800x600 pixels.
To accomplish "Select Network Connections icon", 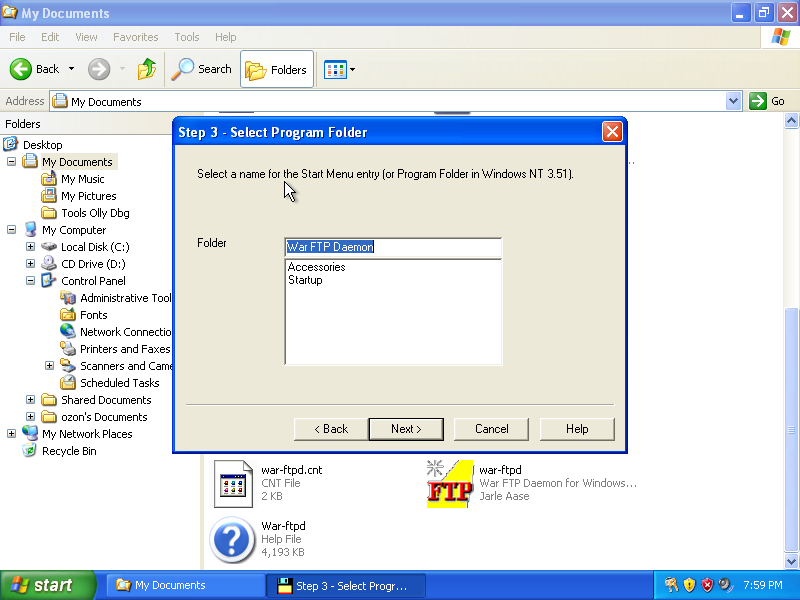I will click(x=68, y=331).
